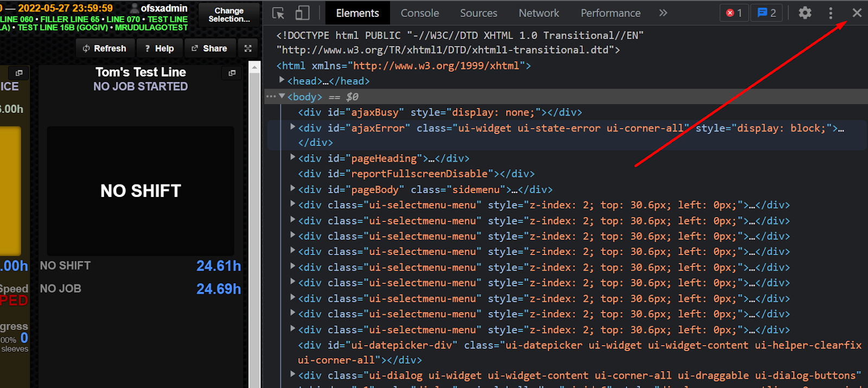Image resolution: width=868 pixels, height=388 pixels.
Task: Open DevTools settings gear
Action: click(805, 13)
